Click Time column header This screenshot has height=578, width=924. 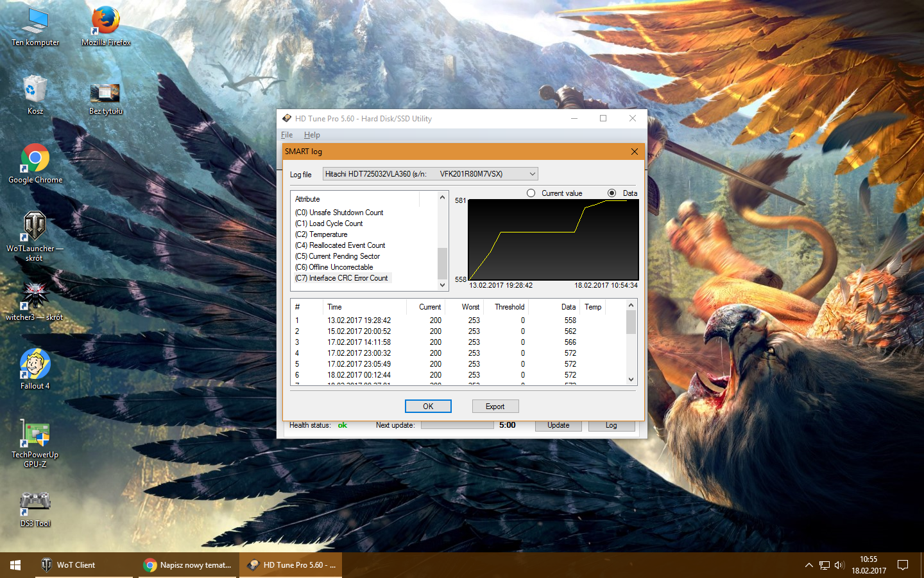point(364,307)
